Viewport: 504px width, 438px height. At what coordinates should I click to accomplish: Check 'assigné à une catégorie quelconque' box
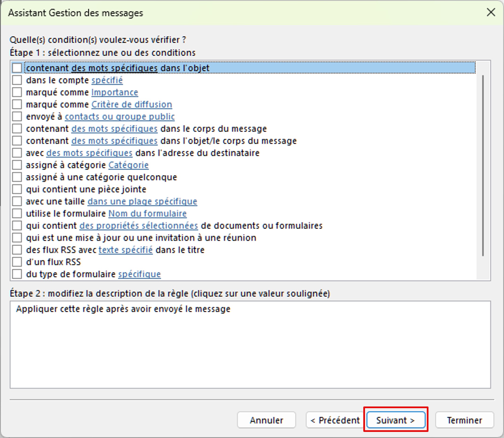[x=17, y=177]
